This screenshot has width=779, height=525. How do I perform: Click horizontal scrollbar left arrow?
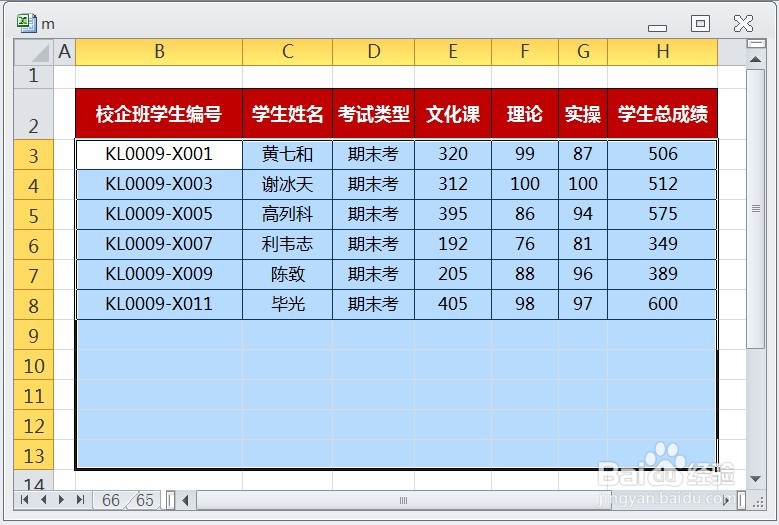coord(186,500)
